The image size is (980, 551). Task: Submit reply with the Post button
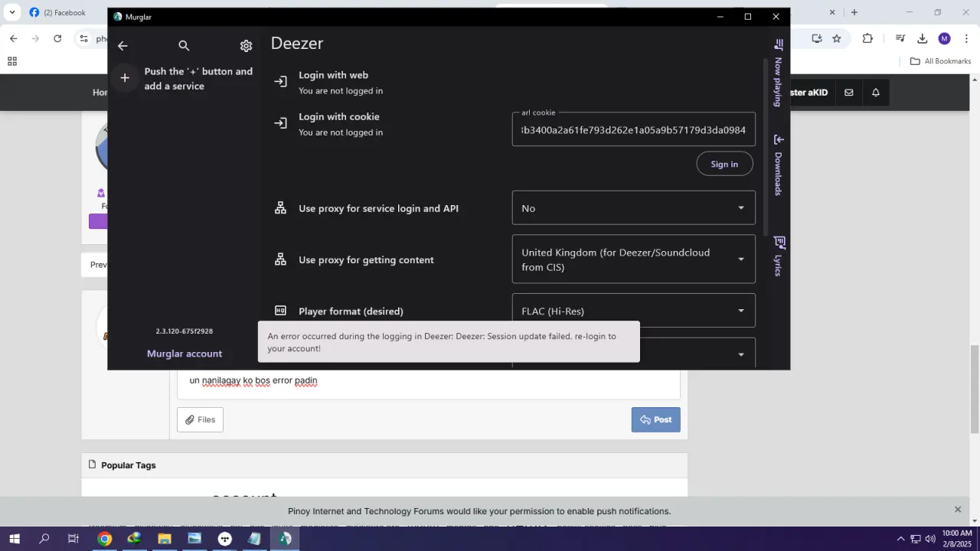656,419
